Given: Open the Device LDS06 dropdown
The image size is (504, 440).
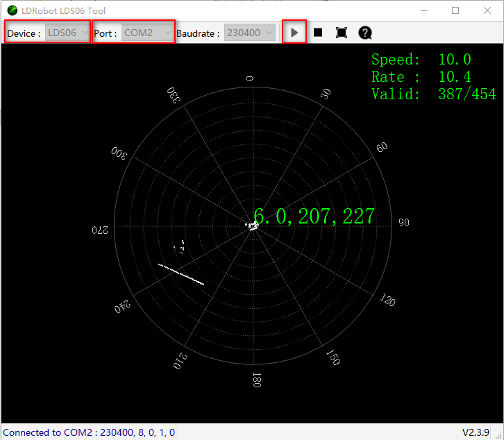Looking at the screenshot, I should coord(67,33).
